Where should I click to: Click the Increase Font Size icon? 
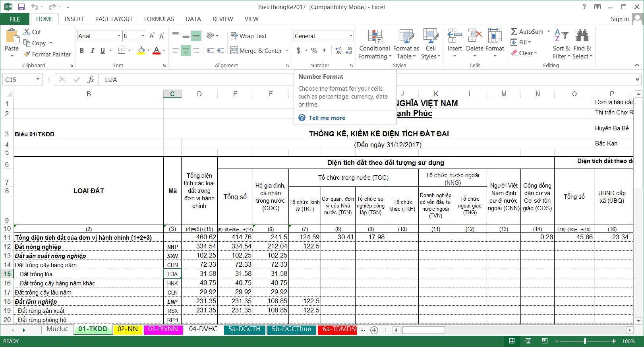(x=152, y=36)
